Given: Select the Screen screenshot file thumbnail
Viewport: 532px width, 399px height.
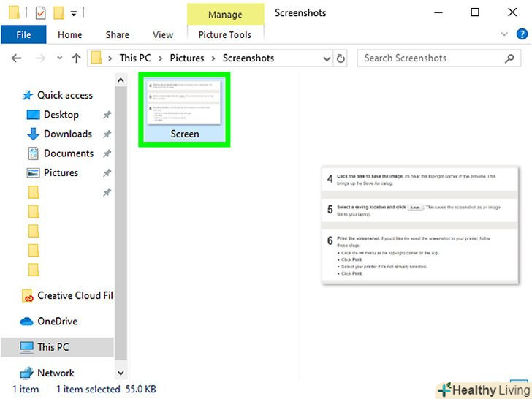Looking at the screenshot, I should [x=185, y=110].
